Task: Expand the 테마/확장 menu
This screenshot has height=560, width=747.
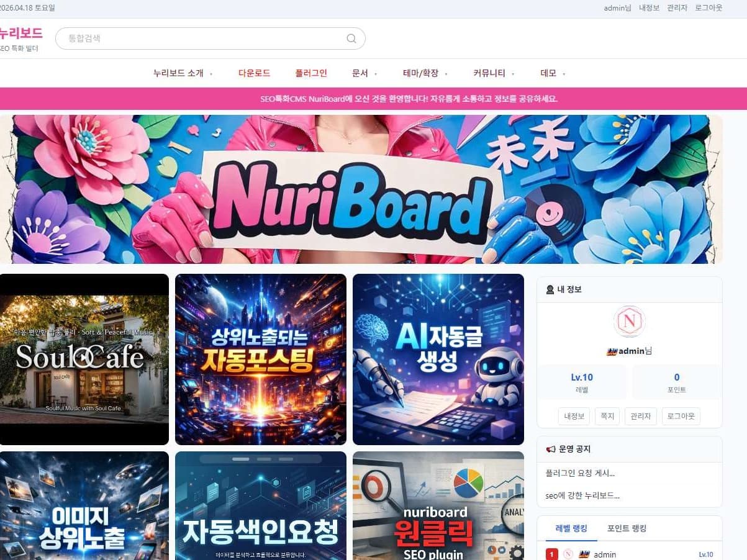Action: point(425,73)
